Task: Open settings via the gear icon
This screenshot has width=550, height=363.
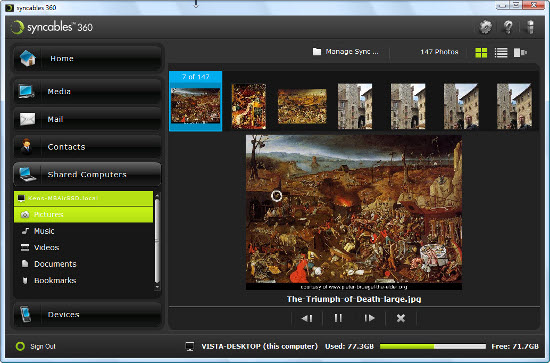Action: [486, 27]
